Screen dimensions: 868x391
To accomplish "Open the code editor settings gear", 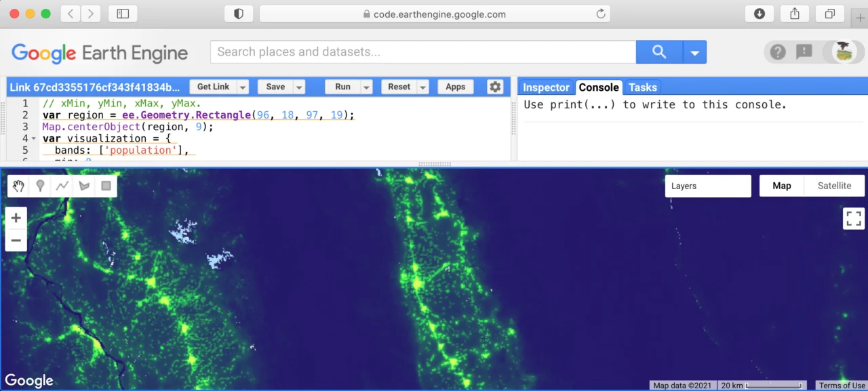I will point(495,87).
